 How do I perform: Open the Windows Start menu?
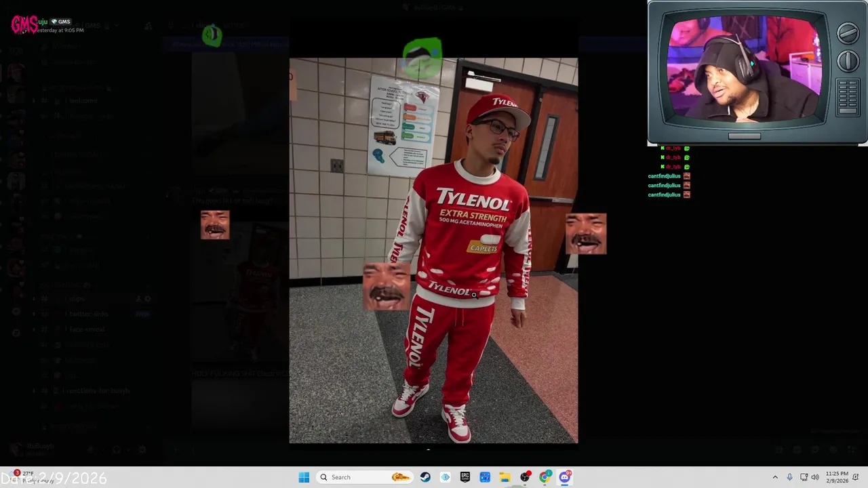[x=304, y=477]
